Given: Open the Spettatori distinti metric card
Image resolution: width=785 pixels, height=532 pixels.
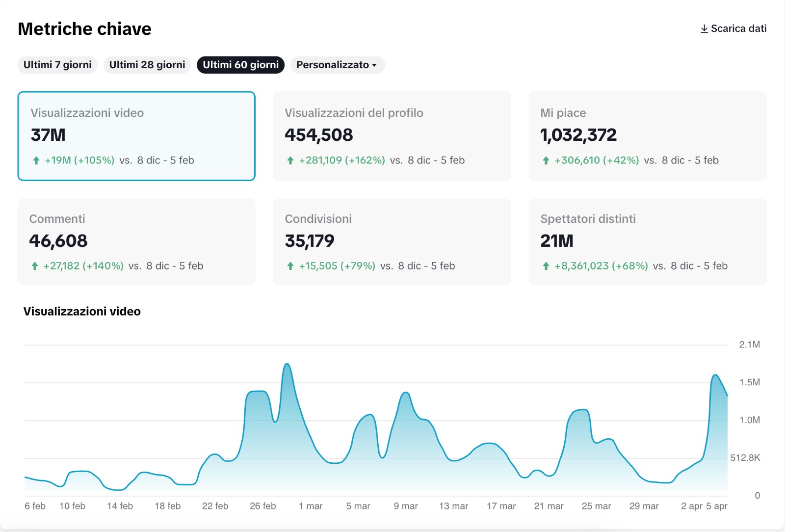Looking at the screenshot, I should (647, 241).
